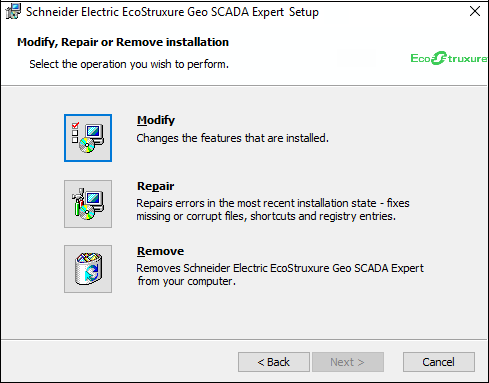Click the 'Modify, Repair or Remove installation' heading

point(123,42)
